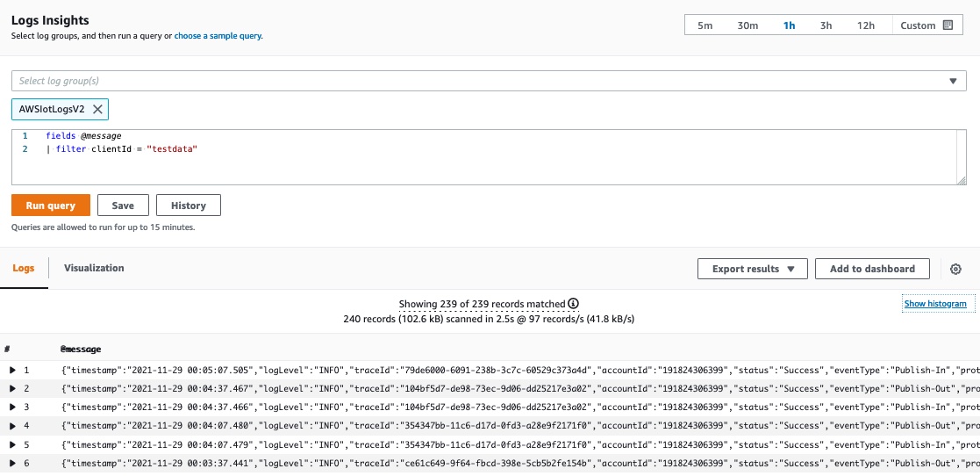The width and height of the screenshot is (980, 476).
Task: Click log message with timestamp 00:05:07.505
Action: pyautogui.click(x=520, y=371)
